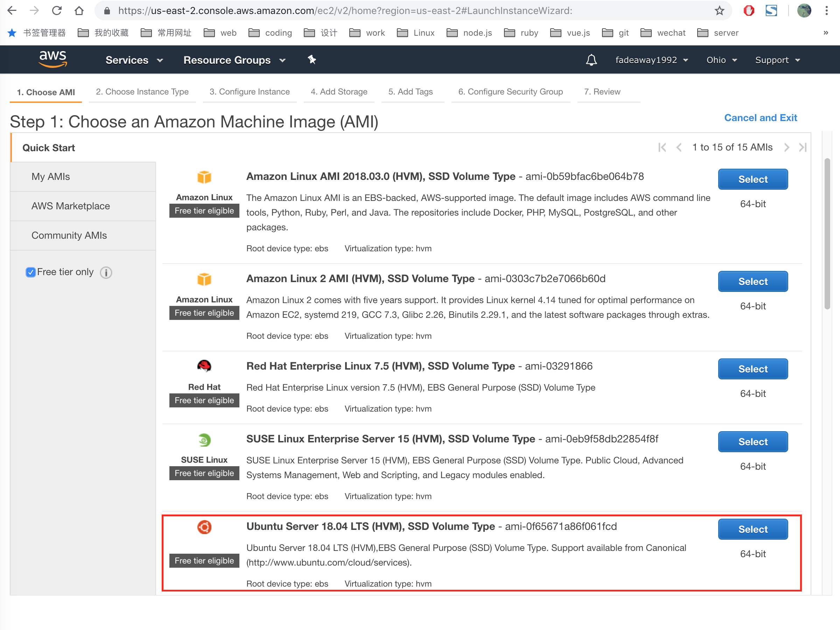Click the Free tier info icon
This screenshot has width=840, height=630.
(106, 273)
